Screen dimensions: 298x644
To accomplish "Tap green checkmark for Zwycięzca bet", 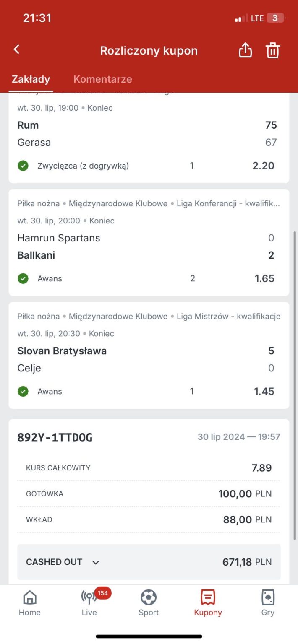I will click(23, 166).
